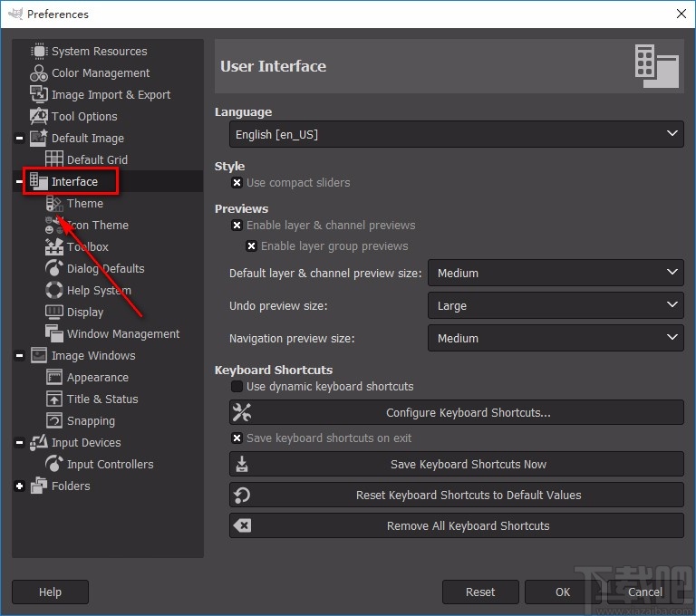Select Window Management in the tree
This screenshot has height=616, width=696.
point(122,334)
